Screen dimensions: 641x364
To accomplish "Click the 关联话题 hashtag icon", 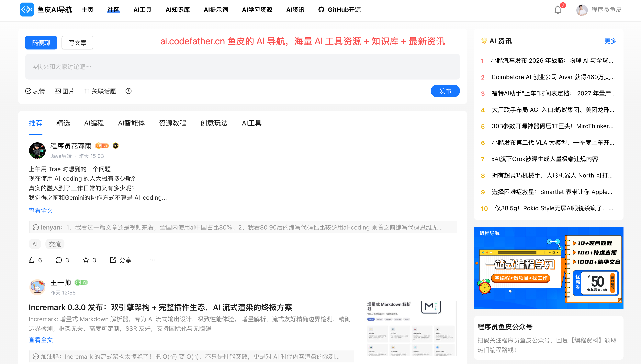I will click(x=87, y=91).
